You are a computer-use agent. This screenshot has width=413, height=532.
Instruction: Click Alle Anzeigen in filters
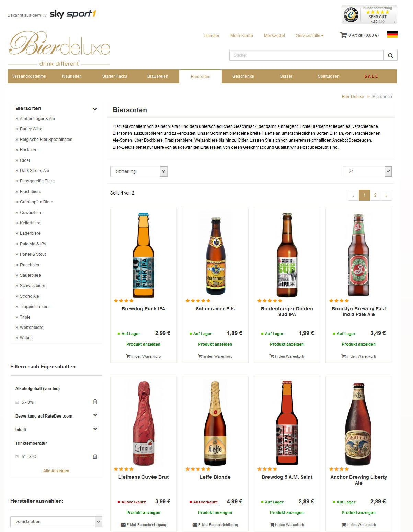(x=56, y=471)
